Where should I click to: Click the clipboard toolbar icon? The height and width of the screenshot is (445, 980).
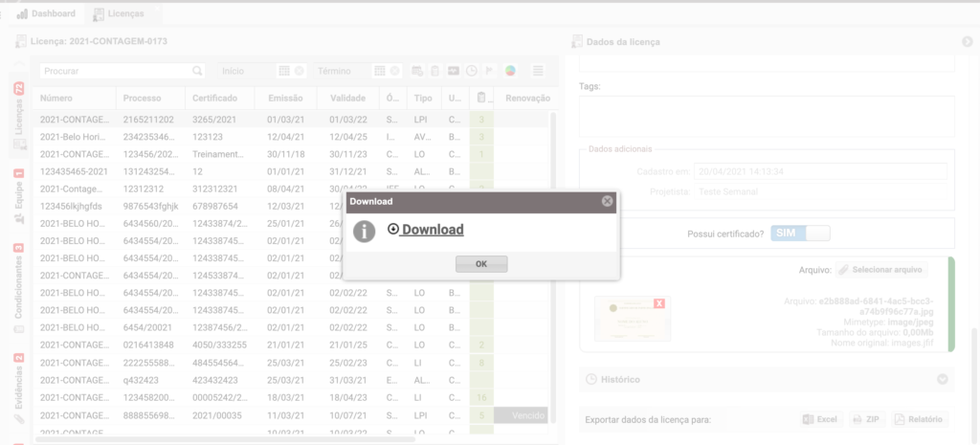pyautogui.click(x=435, y=71)
